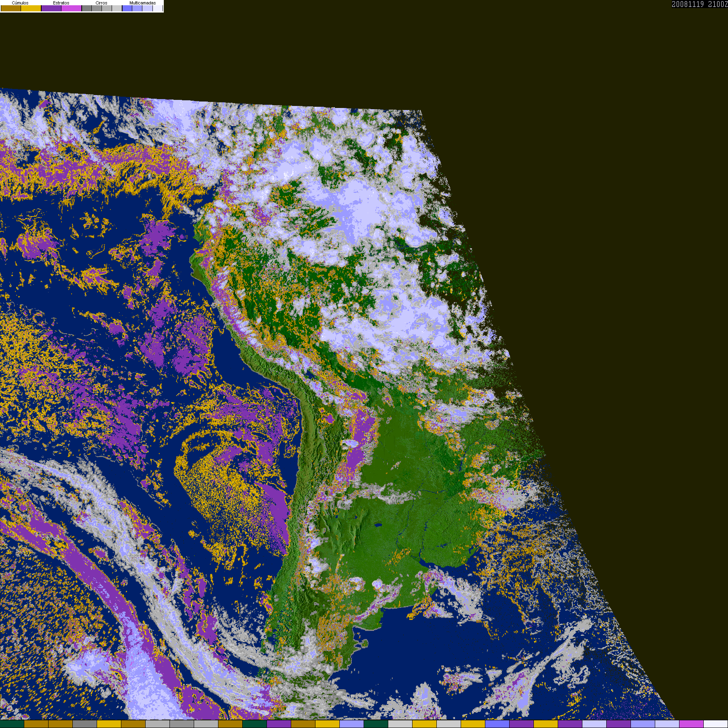Click the time 2100Z in the timestamp
Screen dimensions: 728x728
pyautogui.click(x=718, y=4)
